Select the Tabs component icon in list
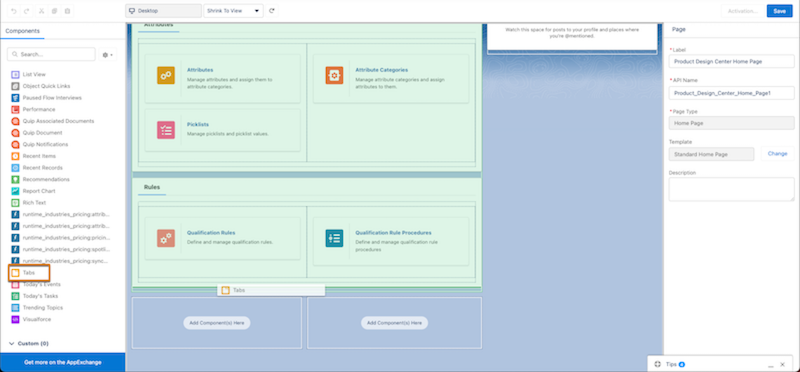Screen dimensions: 800x372 coord(15,273)
